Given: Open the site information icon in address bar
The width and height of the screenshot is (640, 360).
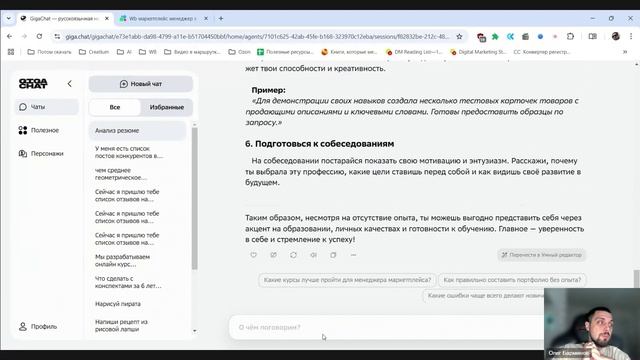Looking at the screenshot, I should click(57, 37).
